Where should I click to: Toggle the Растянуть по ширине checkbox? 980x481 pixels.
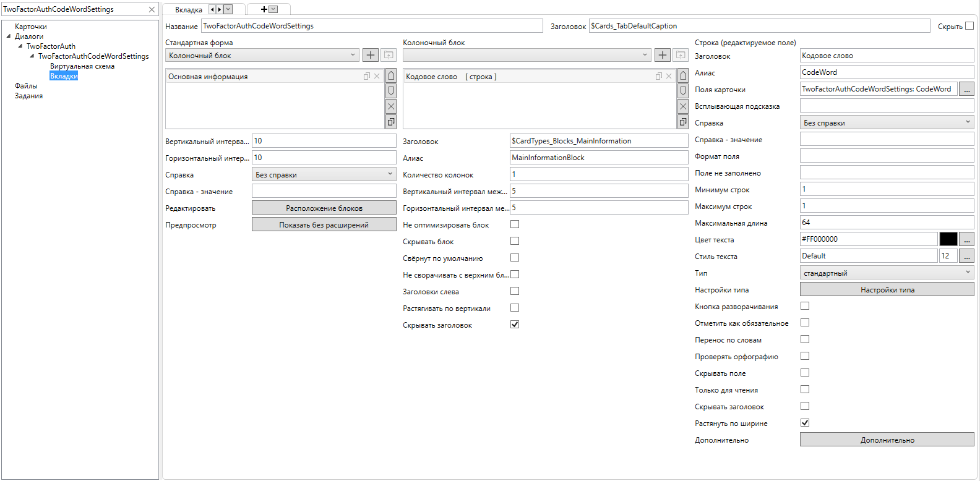805,423
